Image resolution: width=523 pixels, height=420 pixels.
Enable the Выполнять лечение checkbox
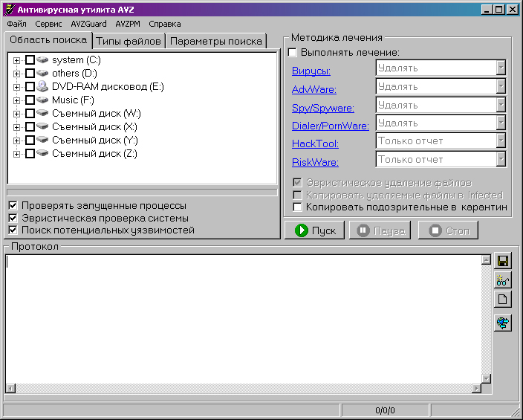point(292,53)
